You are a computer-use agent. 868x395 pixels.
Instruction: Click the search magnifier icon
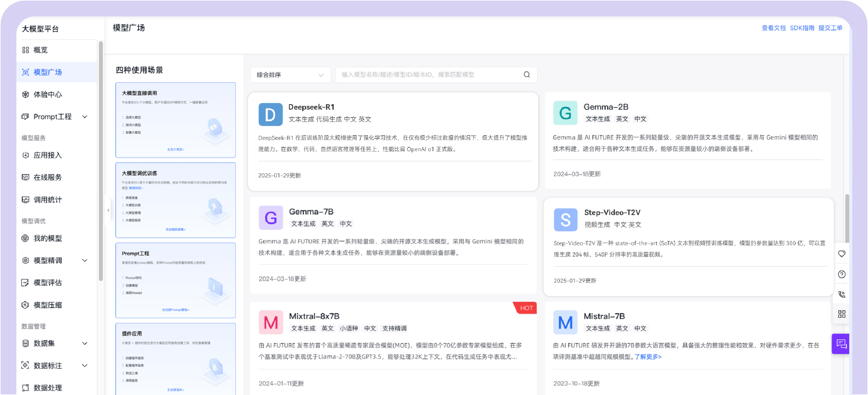coord(527,75)
